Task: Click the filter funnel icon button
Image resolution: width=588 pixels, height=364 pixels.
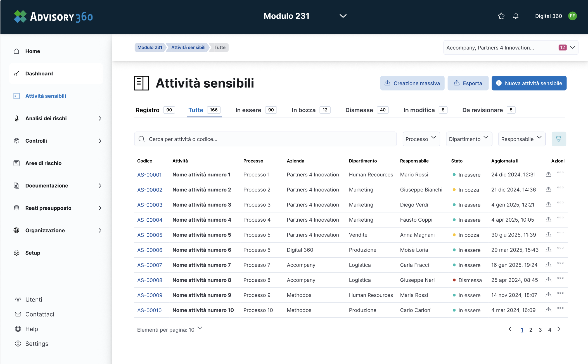Action: pyautogui.click(x=559, y=139)
